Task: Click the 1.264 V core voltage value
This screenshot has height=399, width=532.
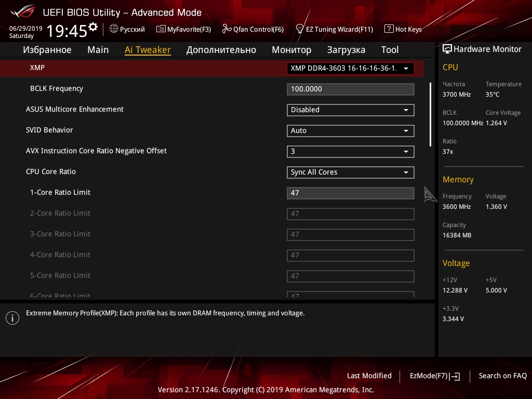Action: pyautogui.click(x=496, y=123)
